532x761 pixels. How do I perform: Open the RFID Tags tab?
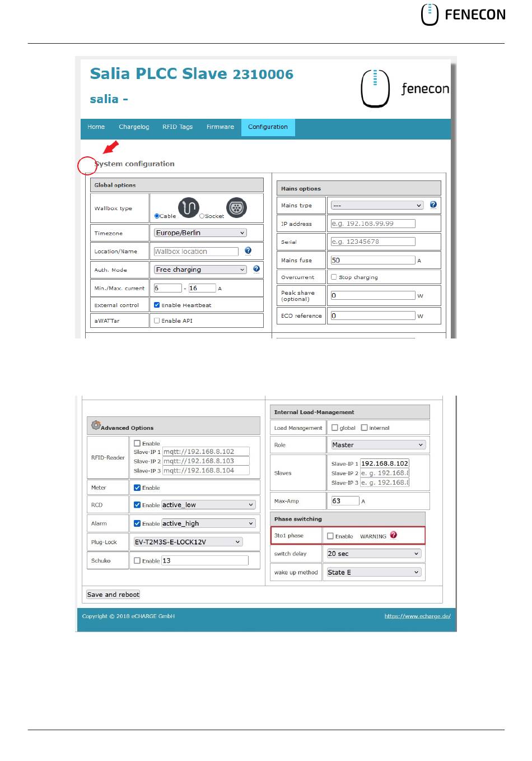tap(178, 127)
